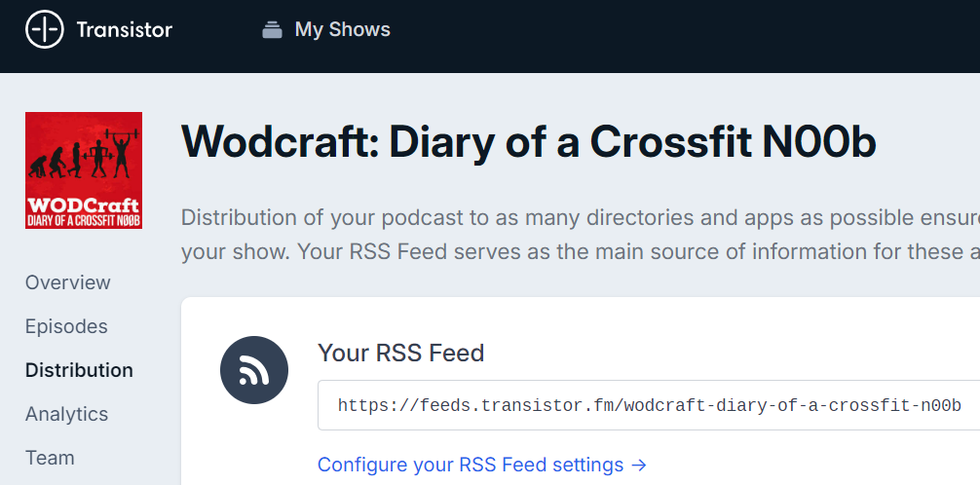Viewport: 980px width, 485px height.
Task: Follow the Configure your RSS Feed settings link
Action: coord(471,465)
